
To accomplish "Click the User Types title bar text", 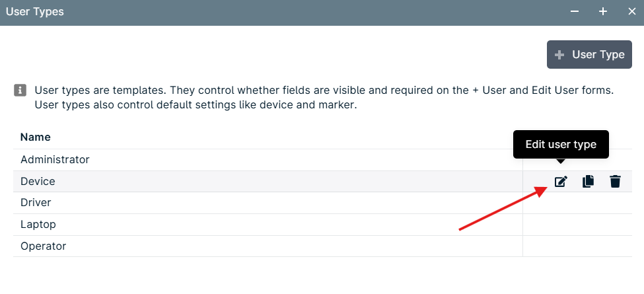I will click(35, 11).
